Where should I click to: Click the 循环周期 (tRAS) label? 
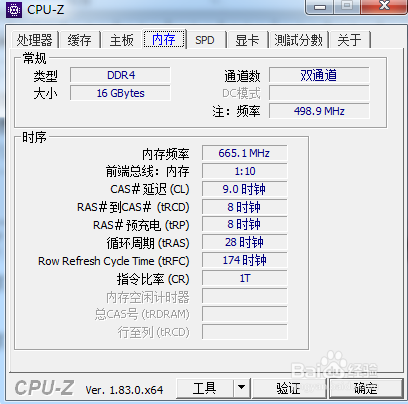tap(148, 243)
